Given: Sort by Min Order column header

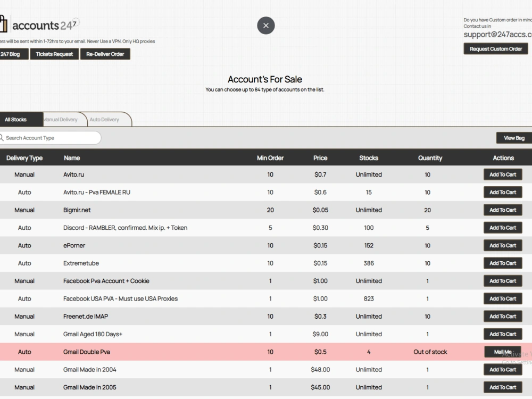Looking at the screenshot, I should click(270, 158).
